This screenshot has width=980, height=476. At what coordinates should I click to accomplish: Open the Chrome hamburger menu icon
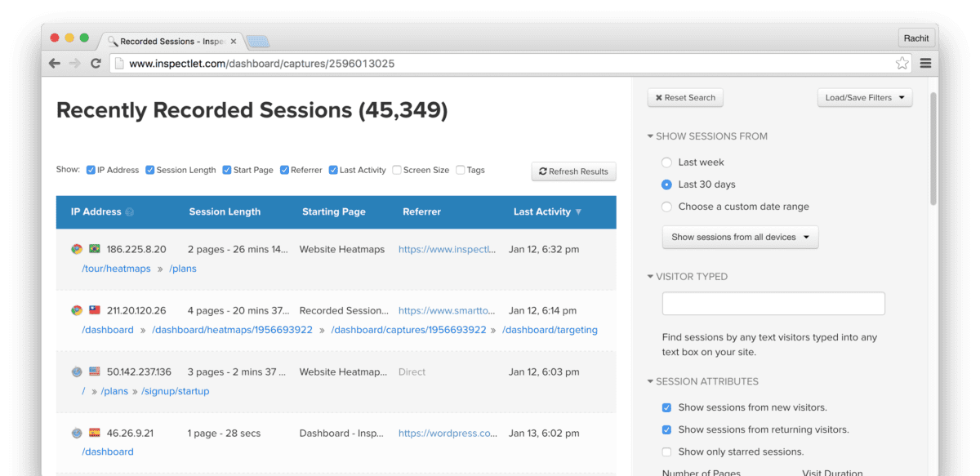coord(925,63)
